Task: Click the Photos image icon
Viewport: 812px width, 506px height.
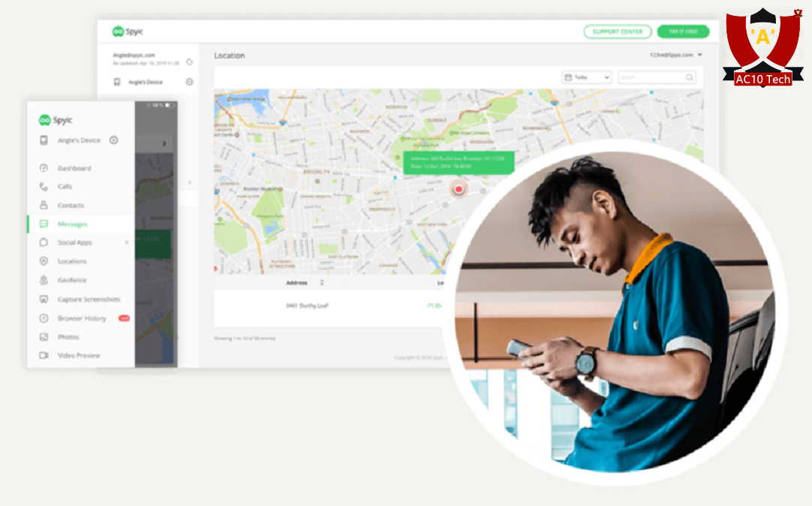Action: (x=44, y=337)
